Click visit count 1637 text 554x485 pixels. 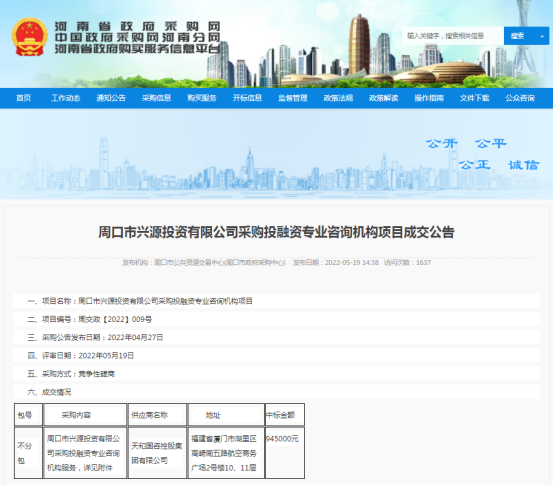point(407,262)
